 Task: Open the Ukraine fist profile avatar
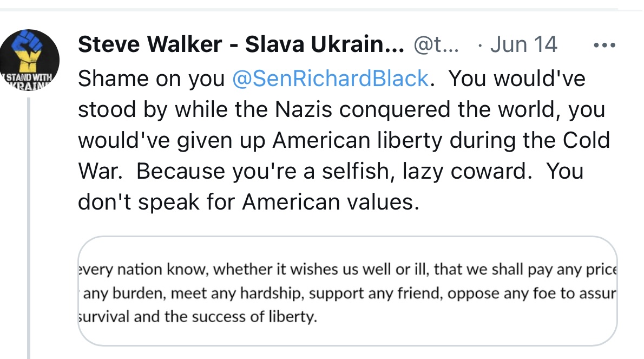[30, 60]
